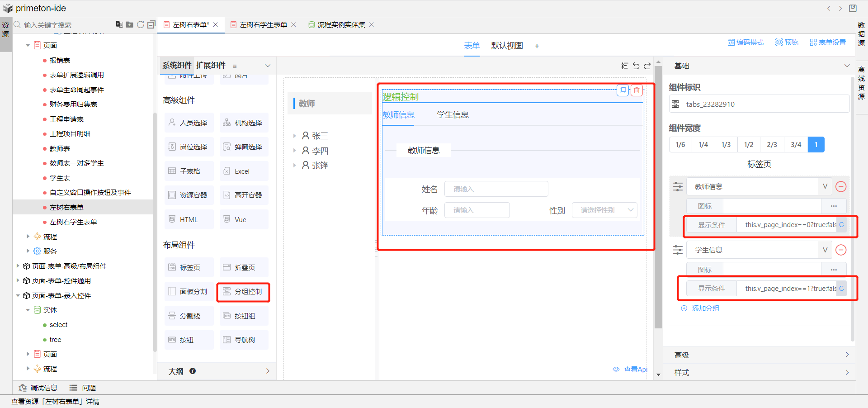Expand the 流程 tree node
868x408 pixels.
pos(28,237)
